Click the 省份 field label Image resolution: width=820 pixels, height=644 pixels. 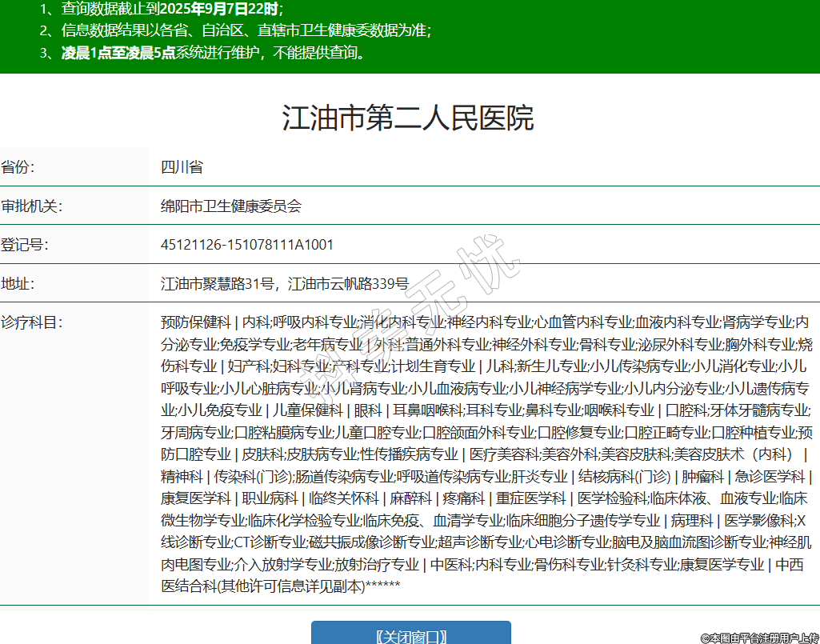(x=18, y=167)
